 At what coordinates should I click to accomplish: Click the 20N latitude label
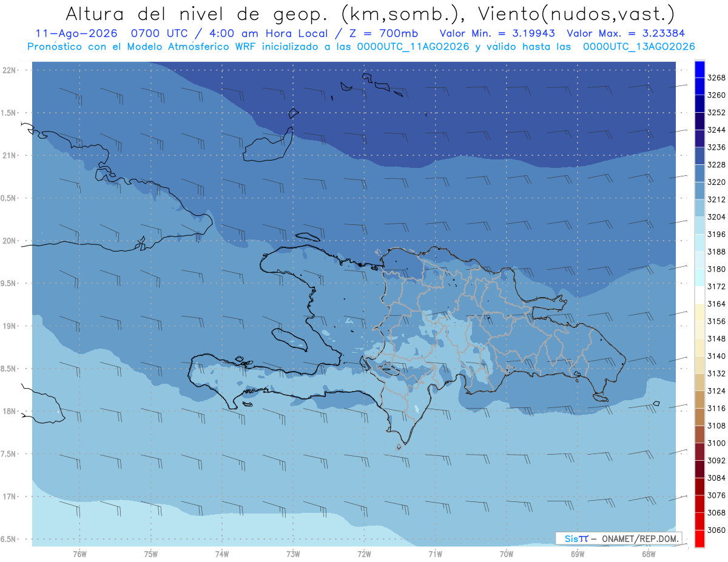click(10, 241)
